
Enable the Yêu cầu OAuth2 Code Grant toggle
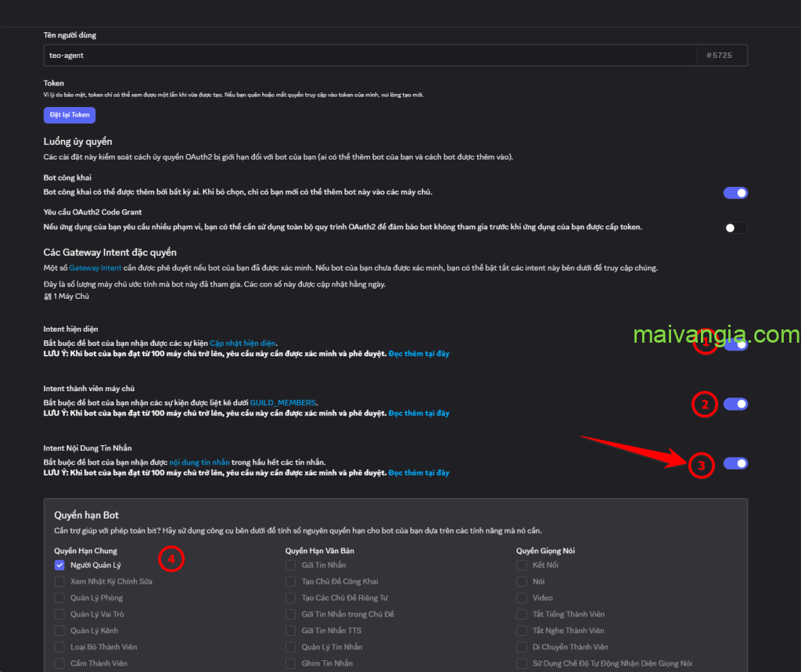click(x=735, y=228)
